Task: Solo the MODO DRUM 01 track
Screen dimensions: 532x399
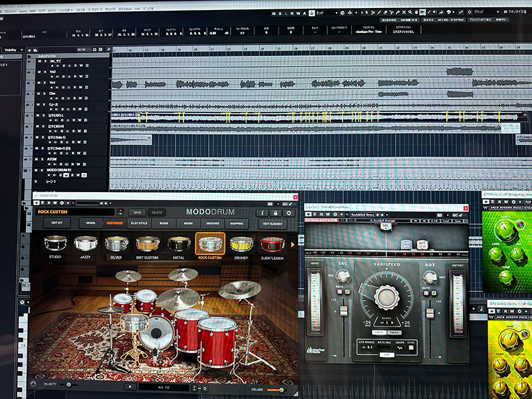Action: (42, 170)
